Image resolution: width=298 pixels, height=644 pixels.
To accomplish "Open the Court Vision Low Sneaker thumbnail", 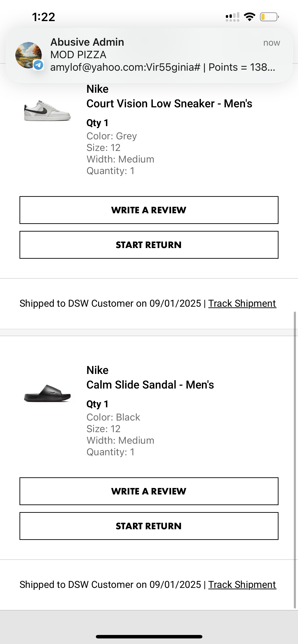I will point(47,111).
